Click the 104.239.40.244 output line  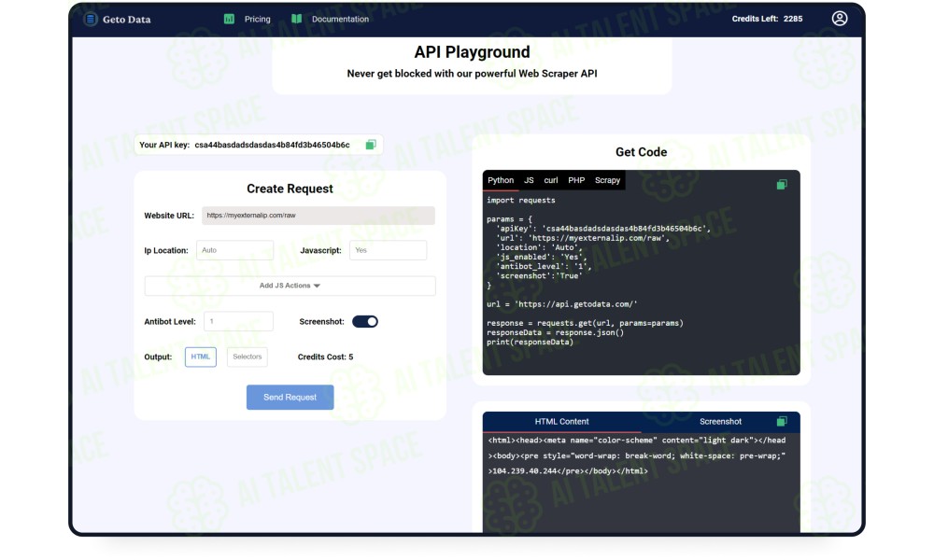(x=568, y=470)
